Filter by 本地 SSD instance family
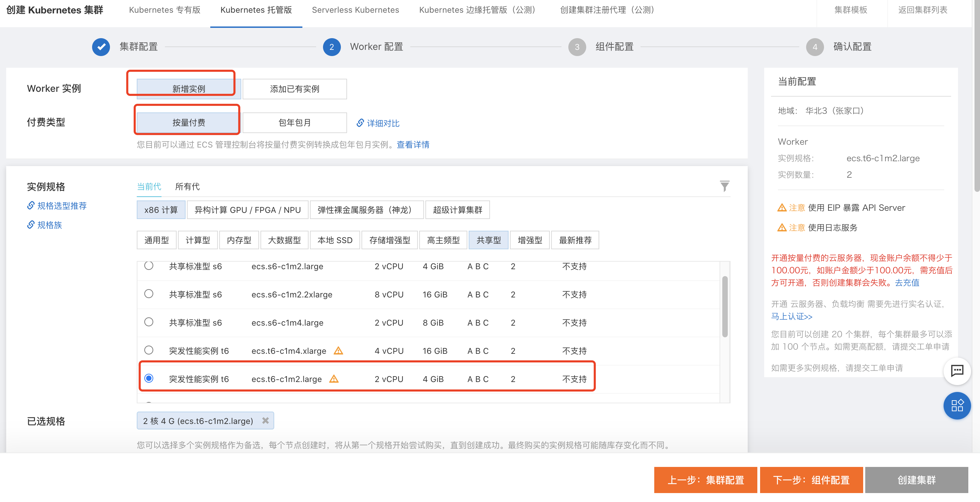The image size is (980, 502). tap(335, 240)
